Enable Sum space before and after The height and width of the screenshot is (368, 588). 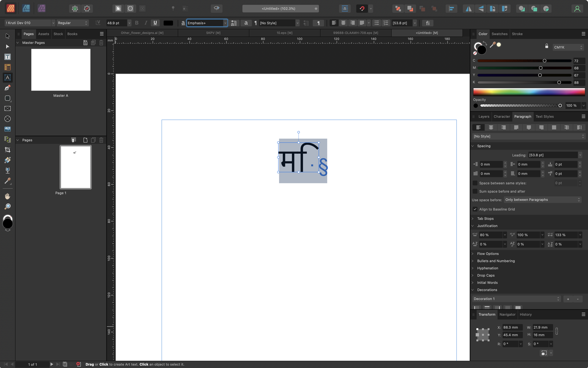(475, 191)
